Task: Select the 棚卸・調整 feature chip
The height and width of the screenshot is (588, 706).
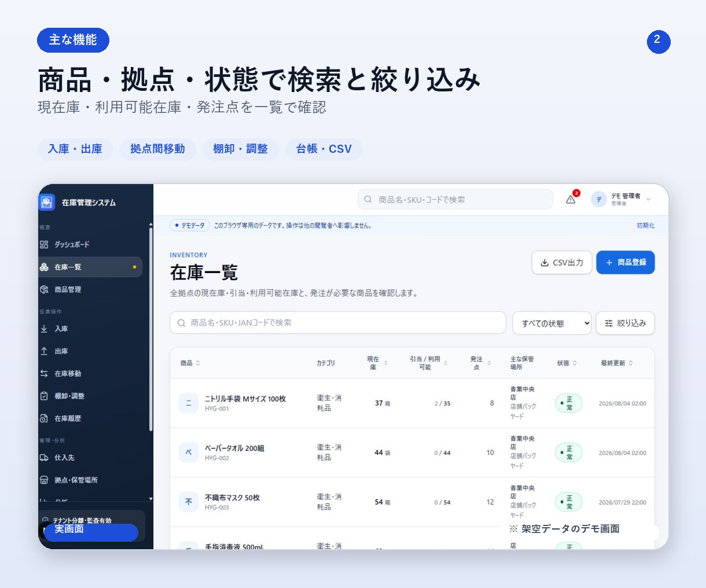Action: coord(240,149)
